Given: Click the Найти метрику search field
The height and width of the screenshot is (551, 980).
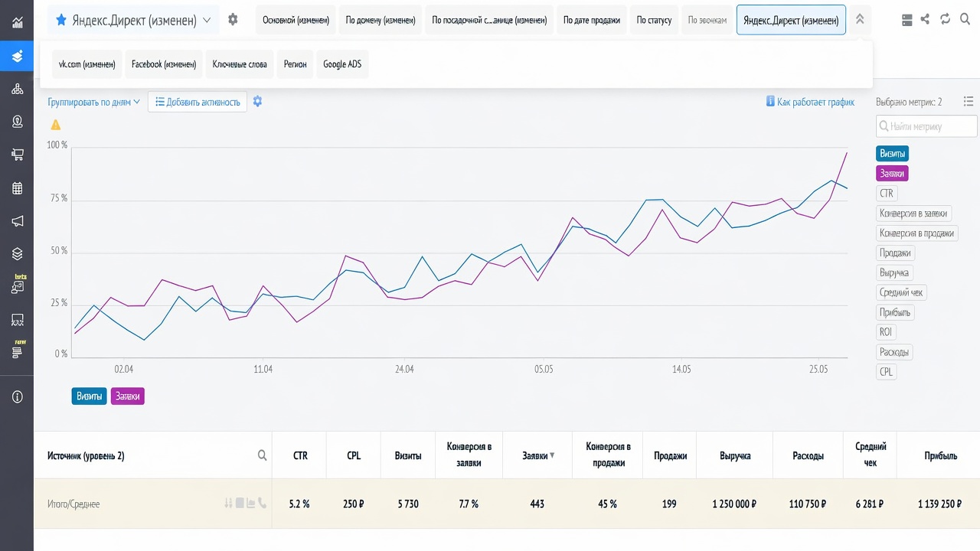Looking at the screenshot, I should [926, 126].
